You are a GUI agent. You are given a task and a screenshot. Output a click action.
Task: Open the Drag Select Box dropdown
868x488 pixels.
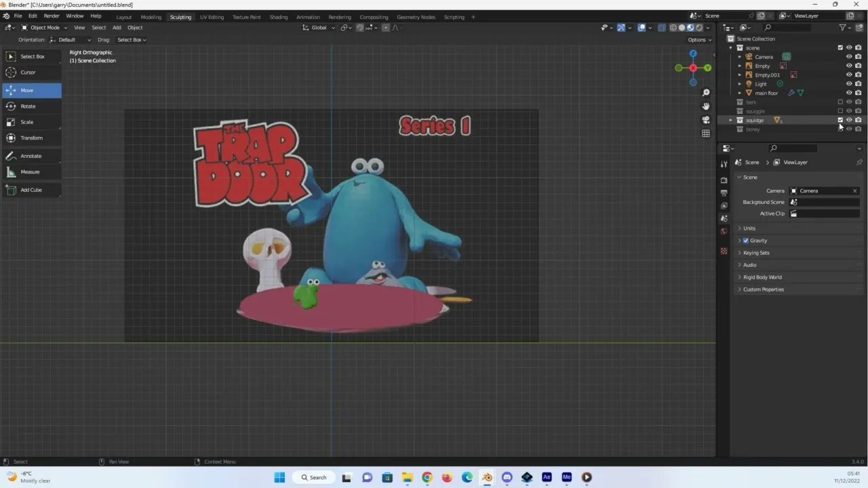tap(131, 40)
